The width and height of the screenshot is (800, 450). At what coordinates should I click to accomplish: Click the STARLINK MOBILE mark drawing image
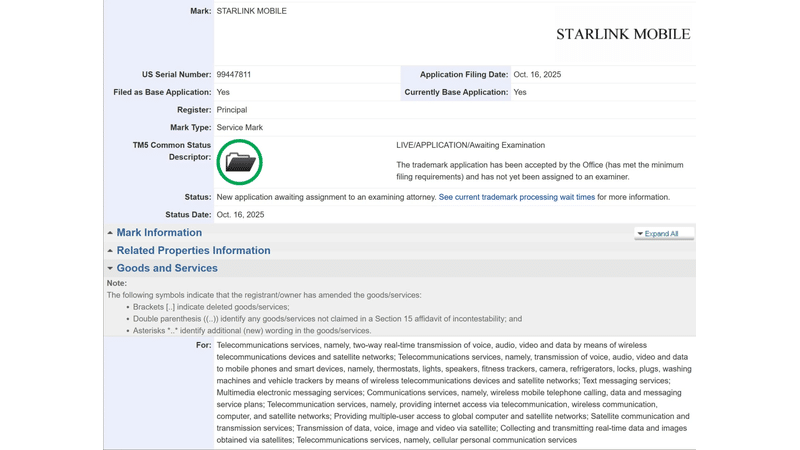click(x=623, y=34)
